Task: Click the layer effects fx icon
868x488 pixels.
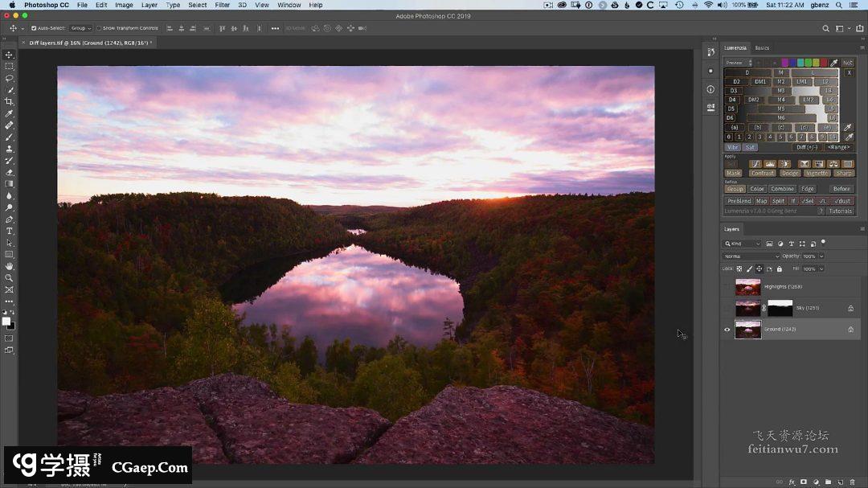Action: 792,482
